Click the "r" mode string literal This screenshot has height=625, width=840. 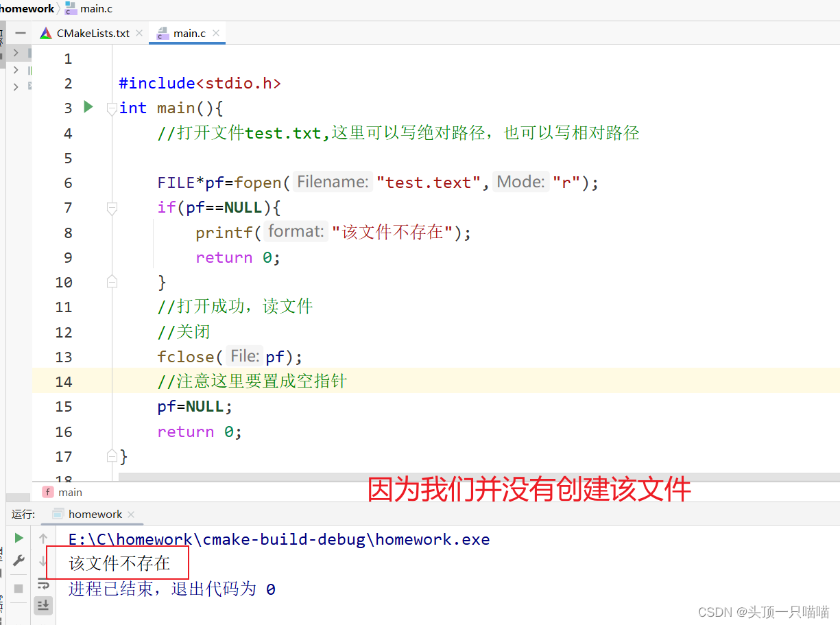[x=566, y=182]
